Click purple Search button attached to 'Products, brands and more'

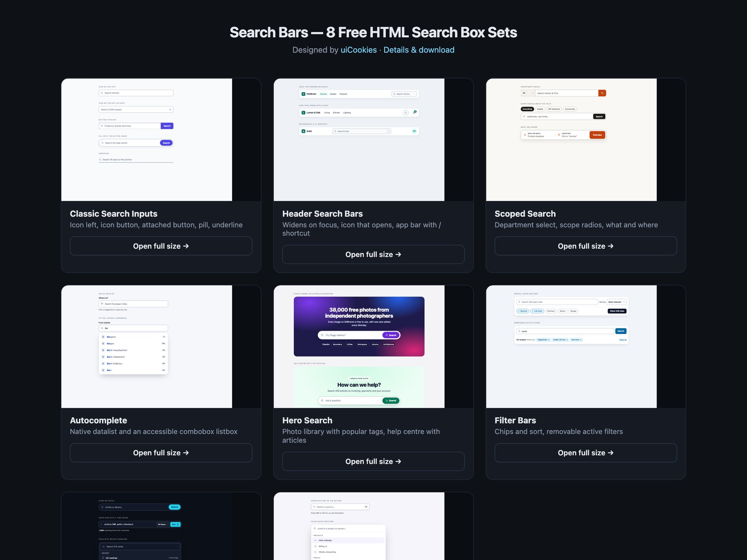click(x=167, y=126)
